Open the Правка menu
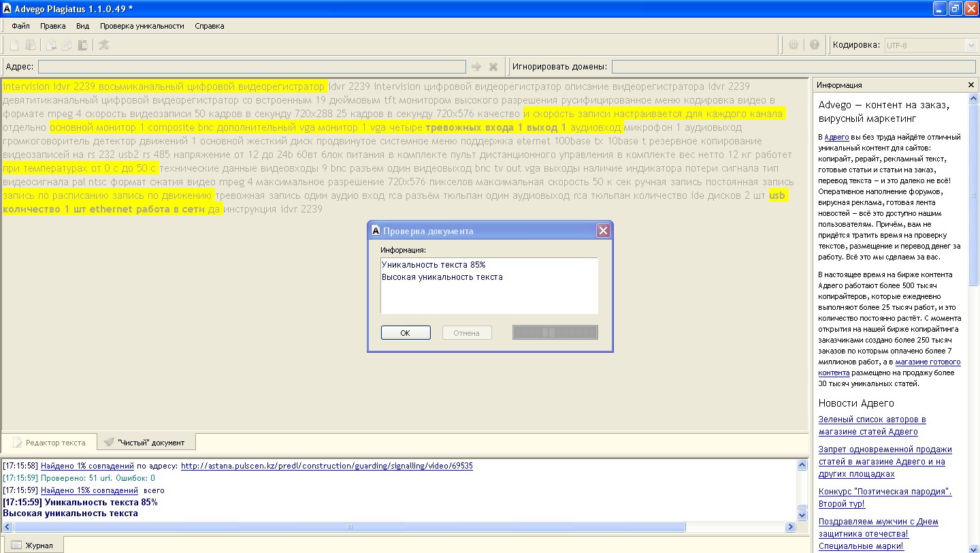 pos(53,26)
